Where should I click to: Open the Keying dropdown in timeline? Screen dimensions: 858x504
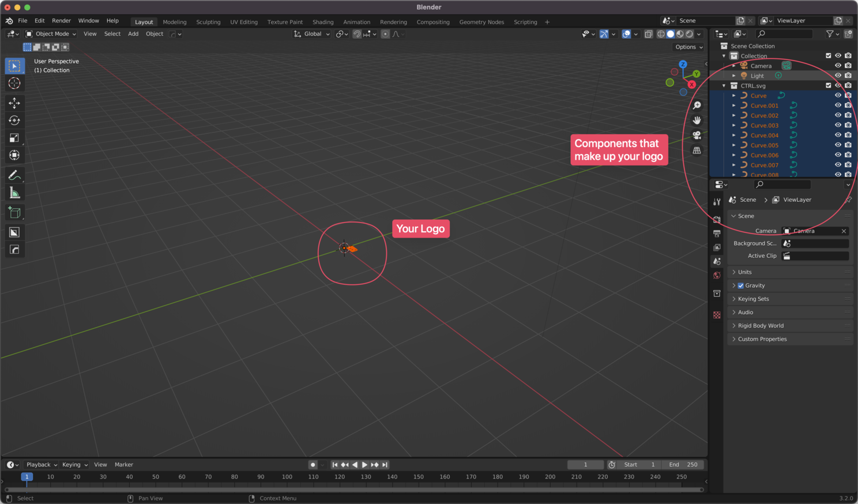click(x=75, y=465)
